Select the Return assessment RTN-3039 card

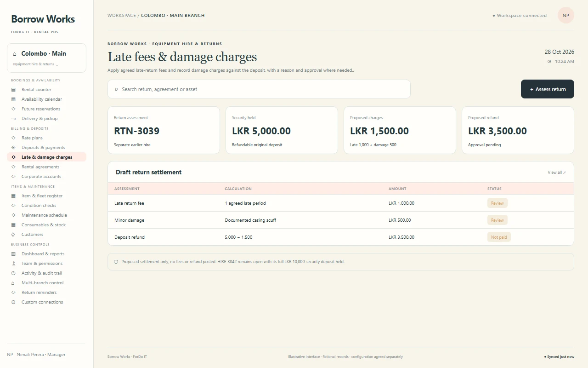[164, 130]
